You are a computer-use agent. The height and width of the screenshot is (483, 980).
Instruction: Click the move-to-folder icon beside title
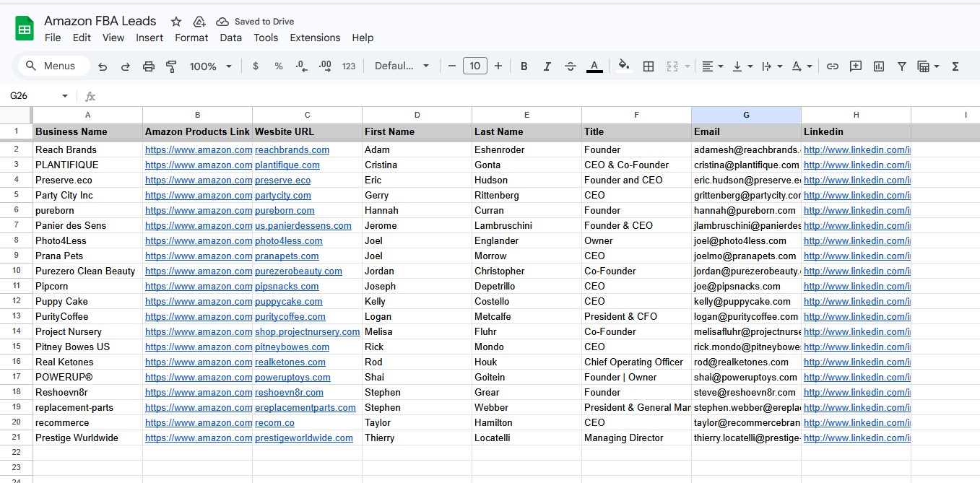pos(199,22)
